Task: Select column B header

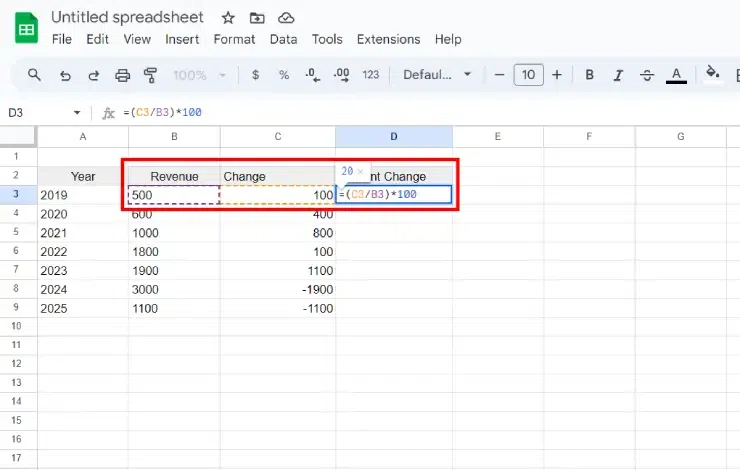Action: pos(174,137)
